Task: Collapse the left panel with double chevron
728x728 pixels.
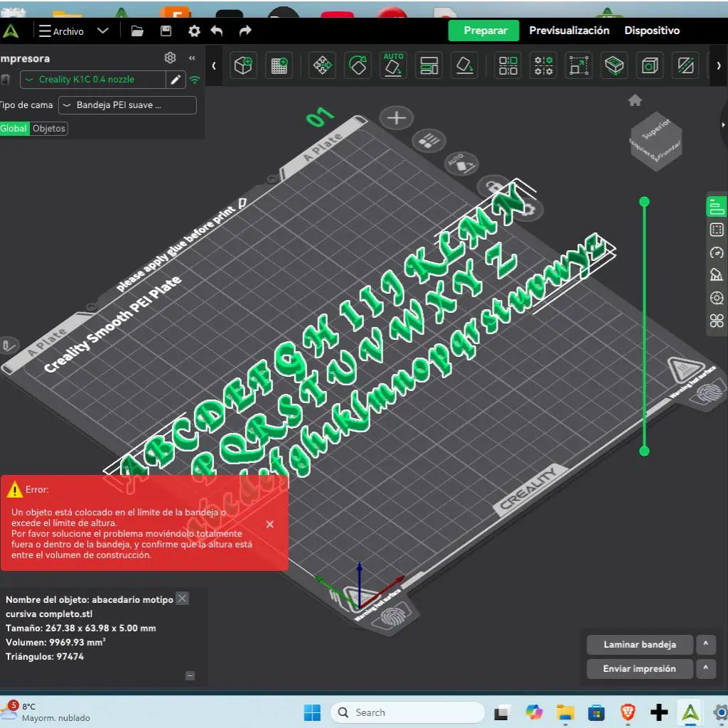Action: click(x=192, y=58)
